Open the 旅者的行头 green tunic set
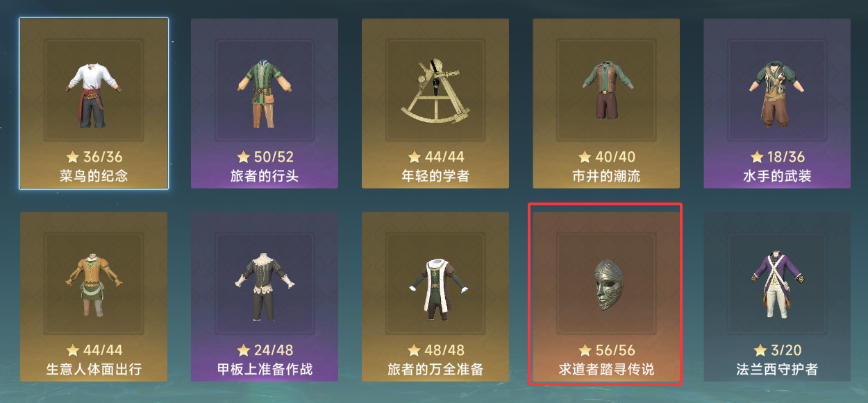The image size is (868, 403). click(x=265, y=103)
